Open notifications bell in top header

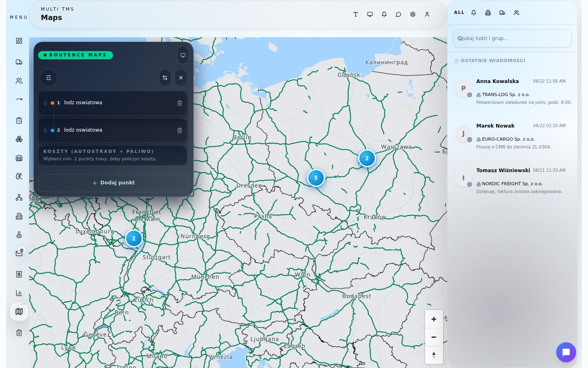coord(384,14)
